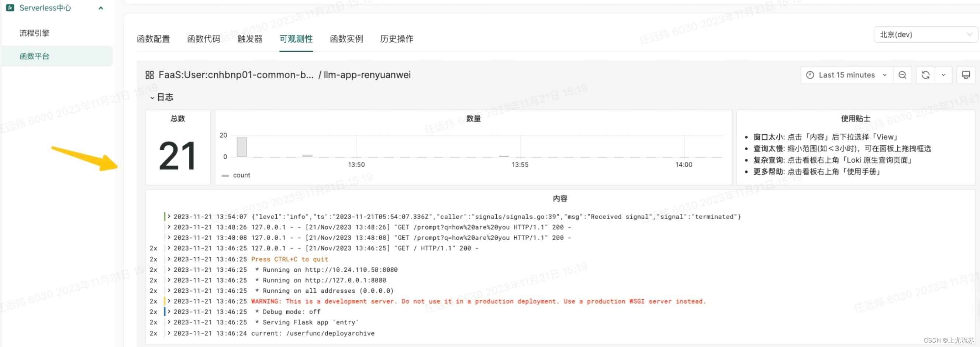Viewport: 980px width, 347px height.
Task: Toggle the kiosk view mode icon
Action: click(x=966, y=75)
